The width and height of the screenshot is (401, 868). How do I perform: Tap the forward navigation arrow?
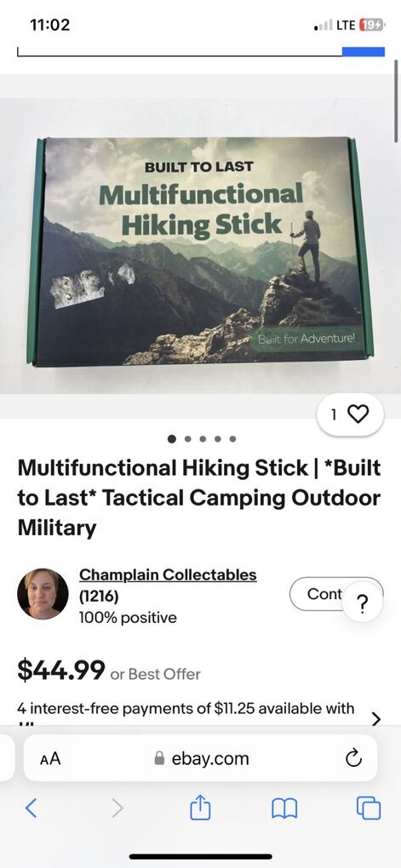click(117, 808)
